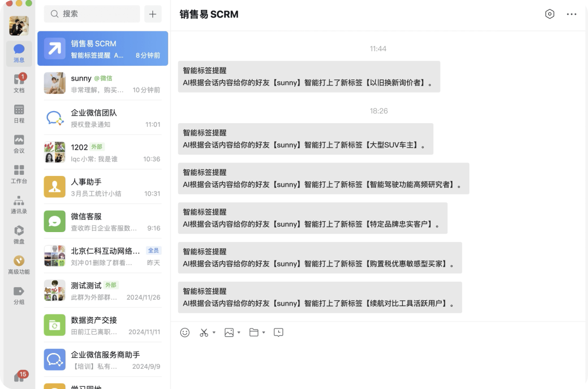Click the 搜索 search input field
Viewport: 588px width, 389px height.
[93, 14]
